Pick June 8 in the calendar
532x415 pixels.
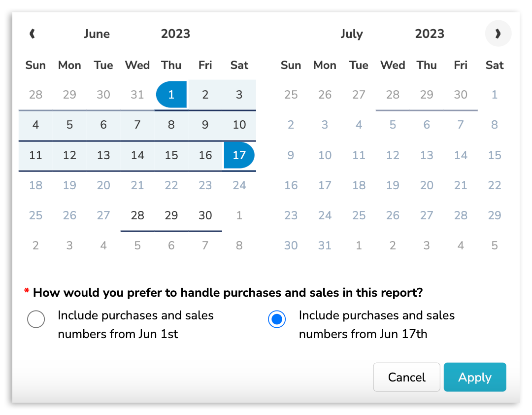tap(171, 125)
